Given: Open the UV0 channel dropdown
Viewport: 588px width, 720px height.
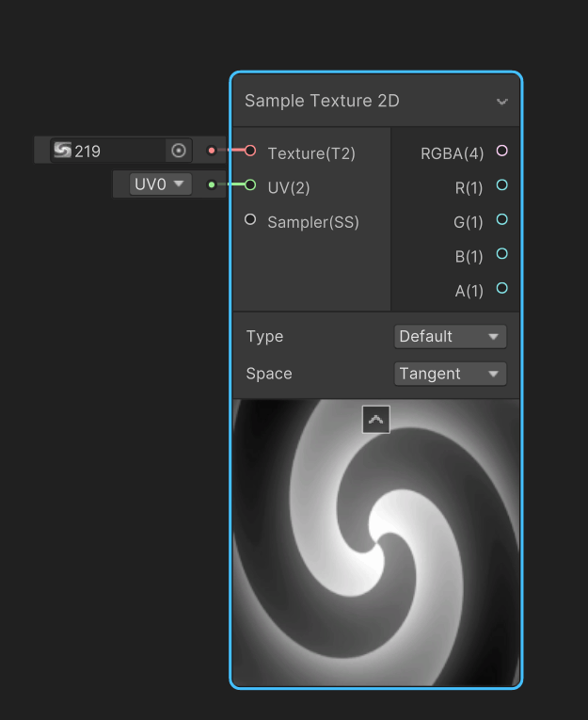Looking at the screenshot, I should coord(160,184).
